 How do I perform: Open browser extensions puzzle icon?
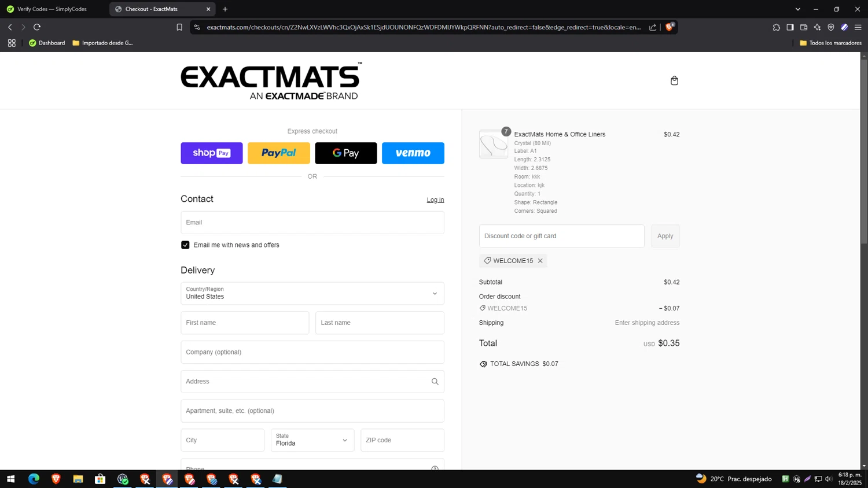tap(776, 27)
